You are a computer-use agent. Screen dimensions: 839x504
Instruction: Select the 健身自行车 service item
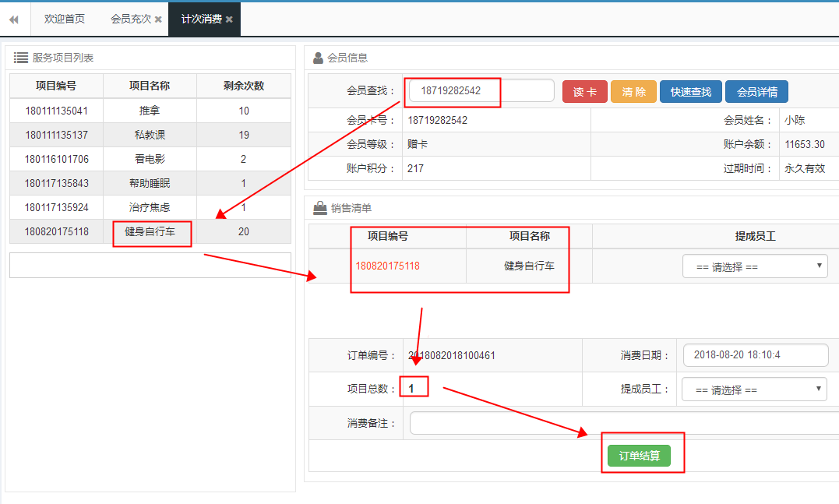tap(150, 231)
